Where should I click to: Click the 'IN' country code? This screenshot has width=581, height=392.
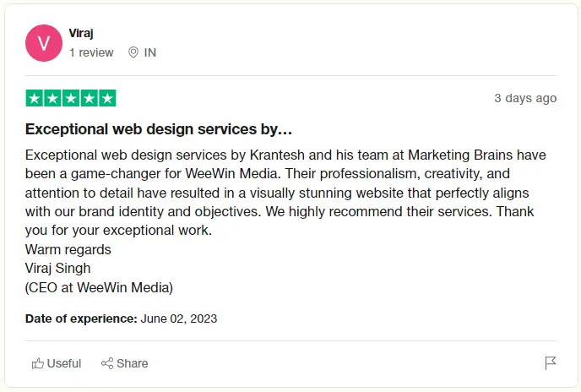coord(150,52)
